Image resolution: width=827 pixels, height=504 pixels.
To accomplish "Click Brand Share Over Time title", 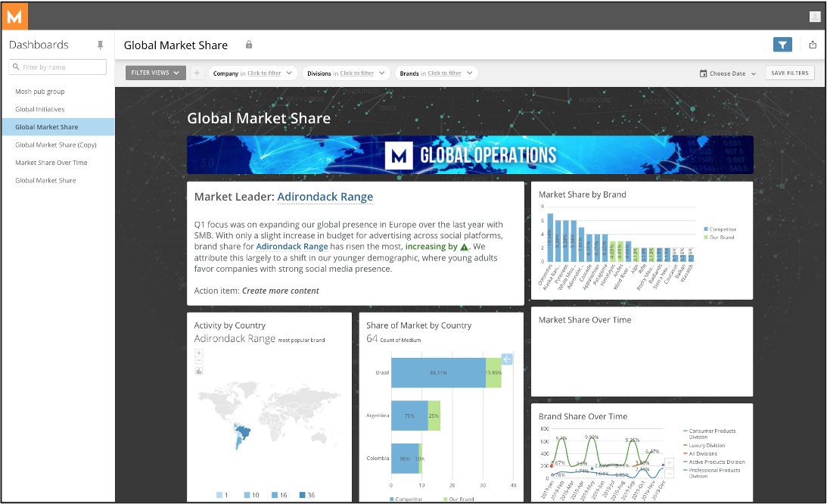I will point(583,416).
